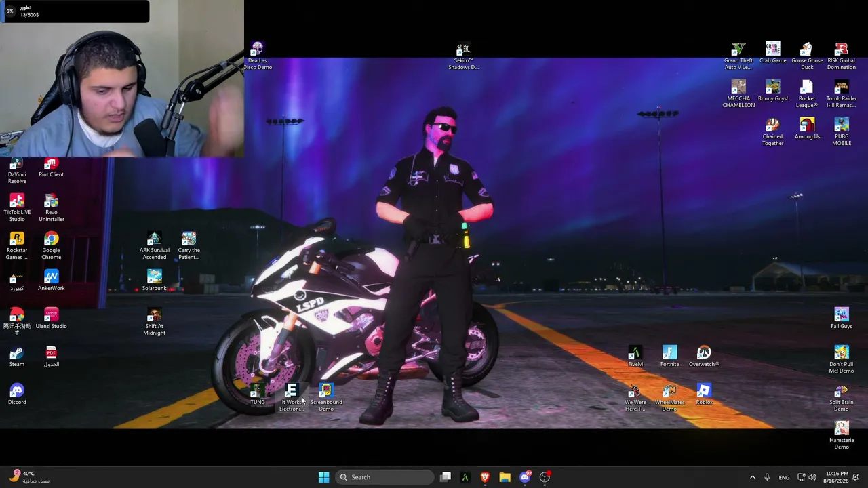Open File Explorer from the taskbar
Viewport: 868px width, 488px height.
pos(505,477)
